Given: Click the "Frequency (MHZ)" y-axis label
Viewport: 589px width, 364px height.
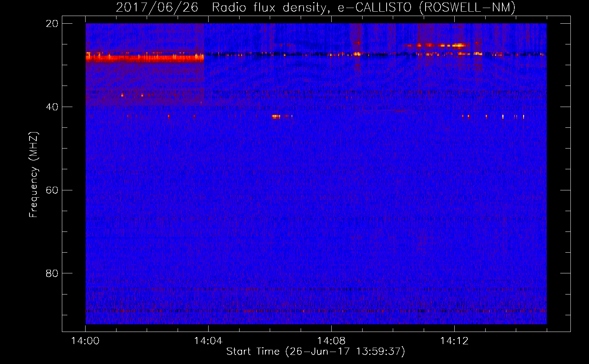Looking at the screenshot, I should (33, 175).
